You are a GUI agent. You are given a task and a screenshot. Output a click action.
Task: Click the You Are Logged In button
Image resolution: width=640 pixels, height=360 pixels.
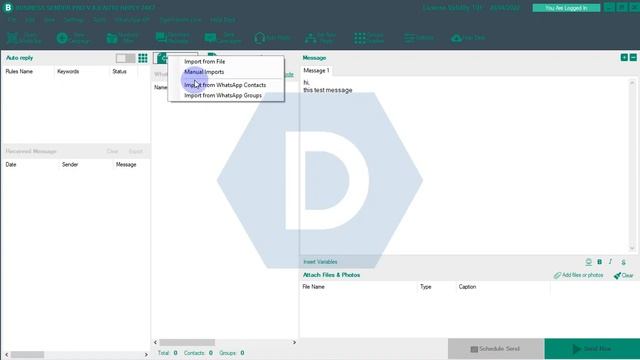(566, 8)
